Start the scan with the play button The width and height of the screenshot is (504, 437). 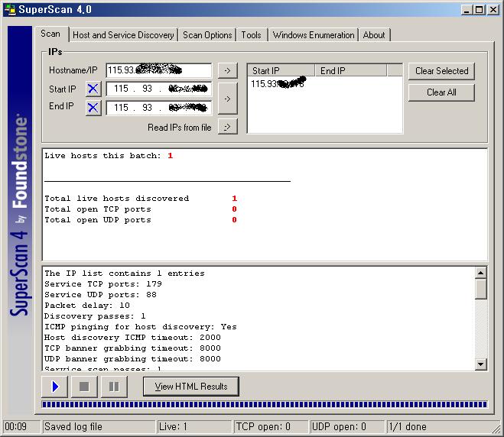55,387
